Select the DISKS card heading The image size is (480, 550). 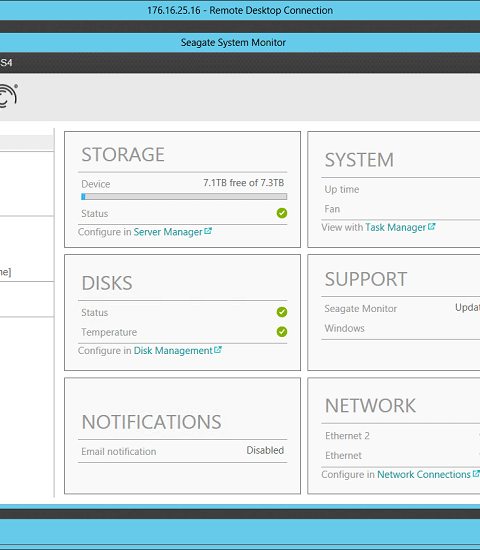pyautogui.click(x=107, y=283)
